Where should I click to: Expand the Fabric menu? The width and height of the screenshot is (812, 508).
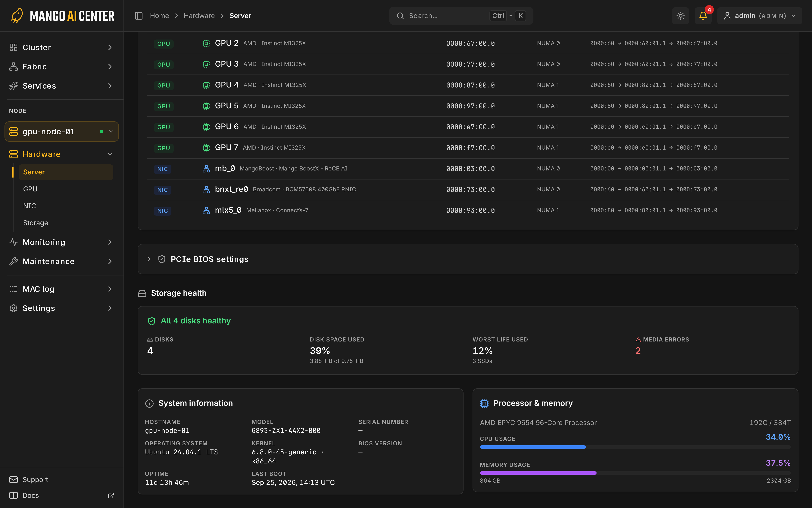[62, 67]
